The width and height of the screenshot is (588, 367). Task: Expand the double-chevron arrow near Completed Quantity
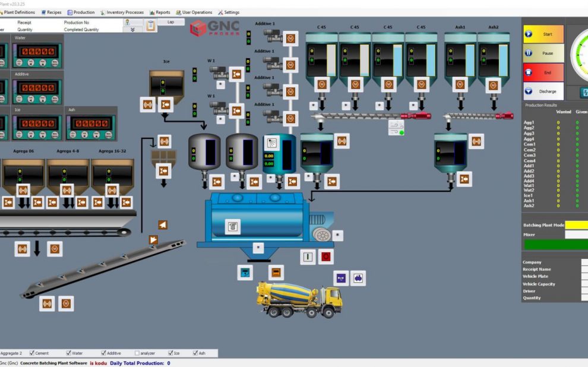pos(132,30)
